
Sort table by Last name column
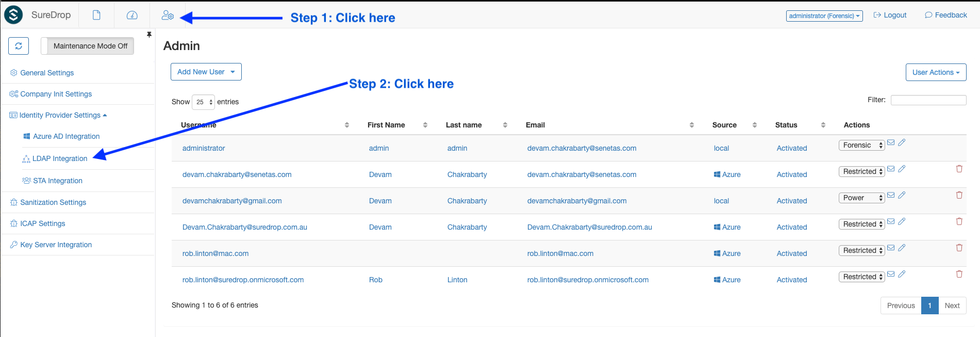click(476, 125)
